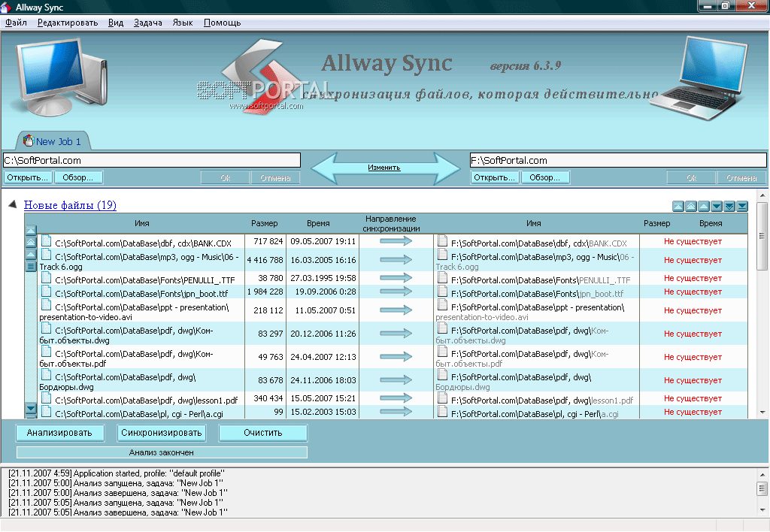Viewport: 770px width, 532px height.
Task: Open the Редактировать menu
Action: point(68,23)
